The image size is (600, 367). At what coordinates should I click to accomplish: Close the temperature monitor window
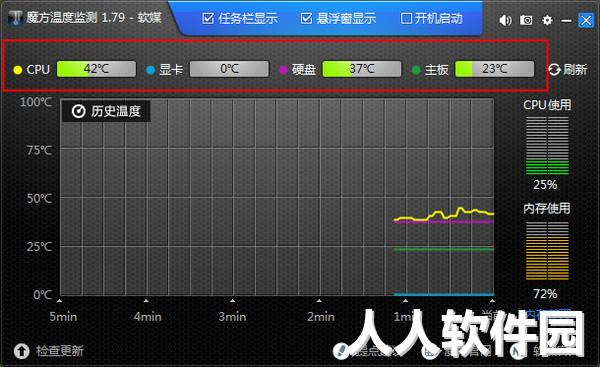click(x=586, y=20)
